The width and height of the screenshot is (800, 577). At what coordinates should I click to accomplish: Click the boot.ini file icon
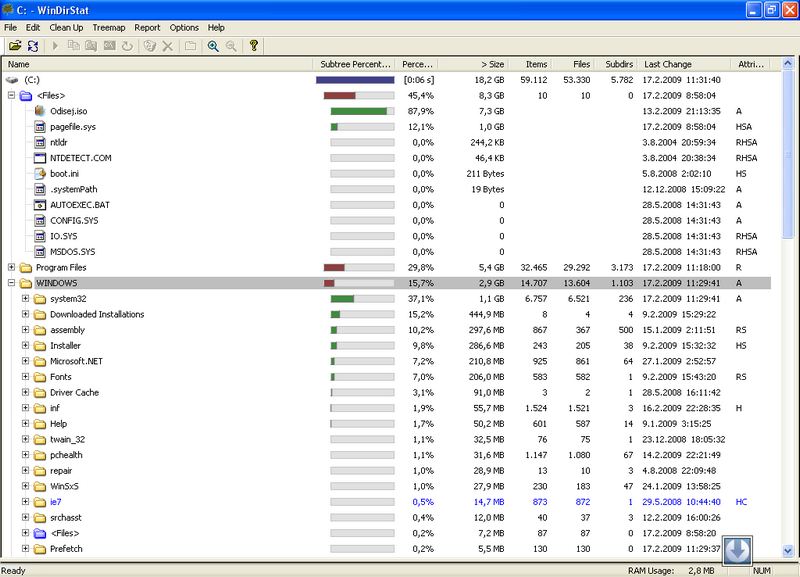tap(41, 174)
